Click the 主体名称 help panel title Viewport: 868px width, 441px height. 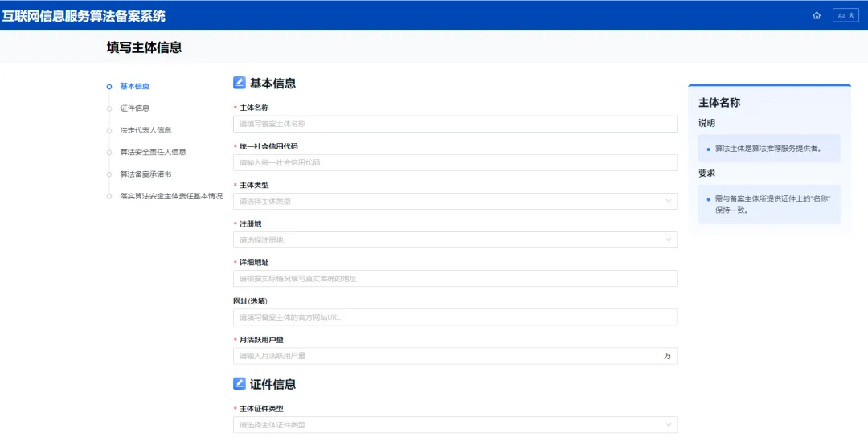tap(719, 102)
